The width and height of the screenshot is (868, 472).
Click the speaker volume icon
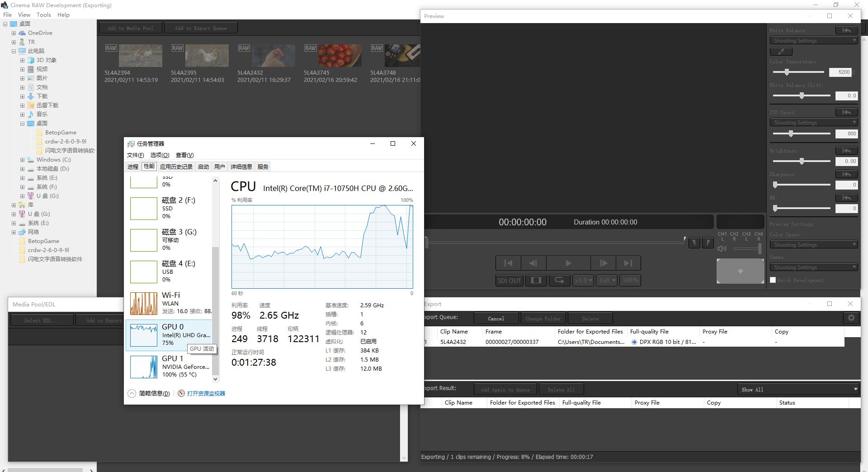pos(722,248)
